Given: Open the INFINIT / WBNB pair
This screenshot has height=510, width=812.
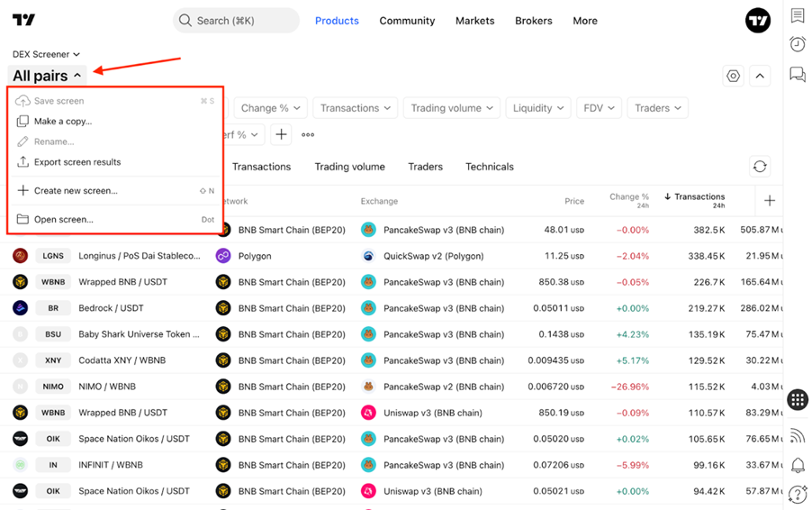Looking at the screenshot, I should [111, 465].
